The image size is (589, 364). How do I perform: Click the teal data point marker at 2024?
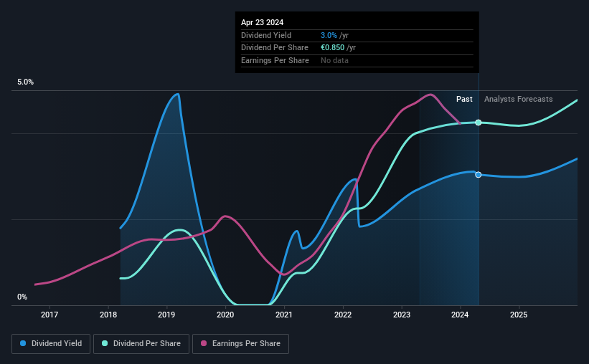[479, 123]
